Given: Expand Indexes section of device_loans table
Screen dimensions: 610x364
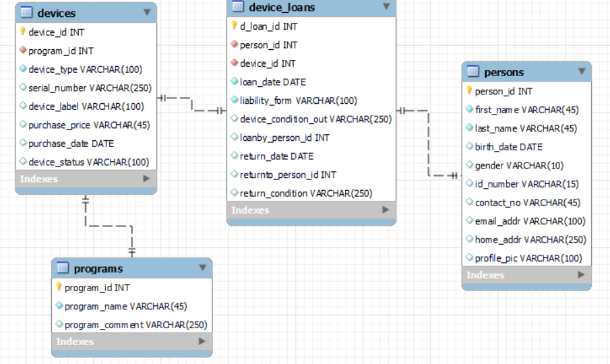Looking at the screenshot, I should click(x=386, y=210).
